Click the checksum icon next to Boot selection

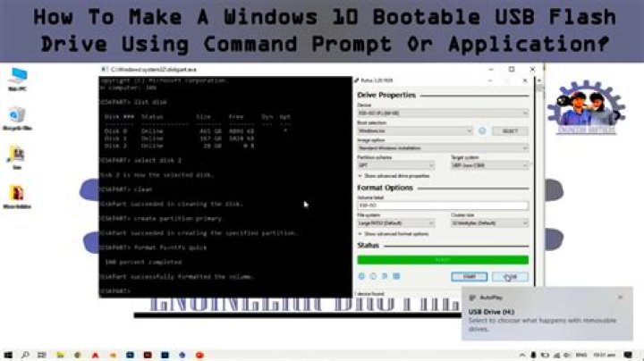[482, 130]
